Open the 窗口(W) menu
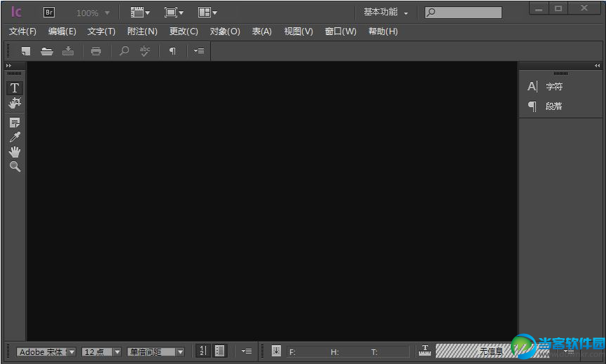Viewport: 606px width, 364px height. (340, 31)
